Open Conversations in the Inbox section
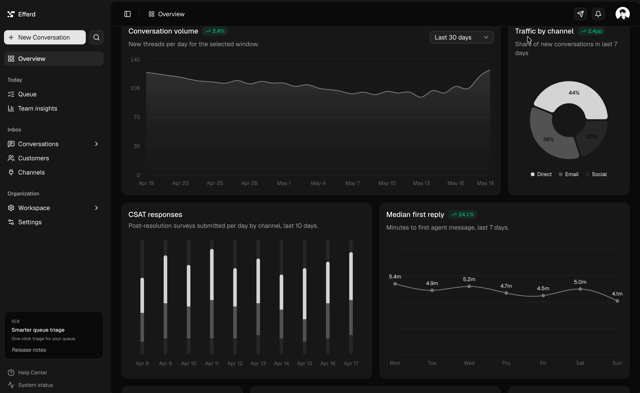 54,144
